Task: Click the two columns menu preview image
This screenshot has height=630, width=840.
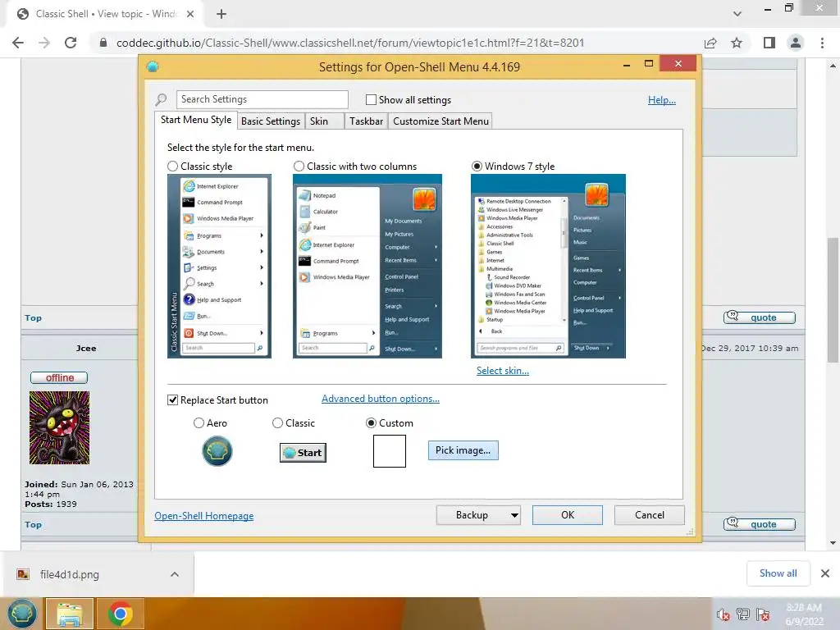Action: pyautogui.click(x=367, y=267)
